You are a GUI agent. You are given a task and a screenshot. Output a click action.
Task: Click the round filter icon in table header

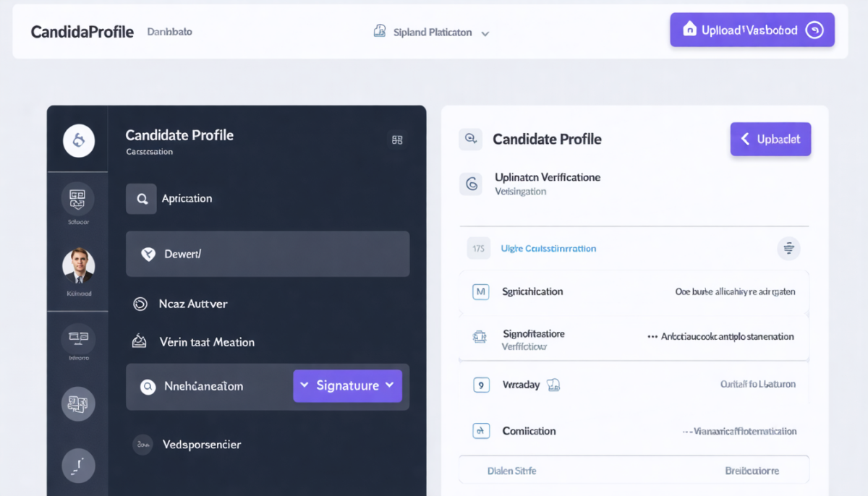[x=788, y=248]
